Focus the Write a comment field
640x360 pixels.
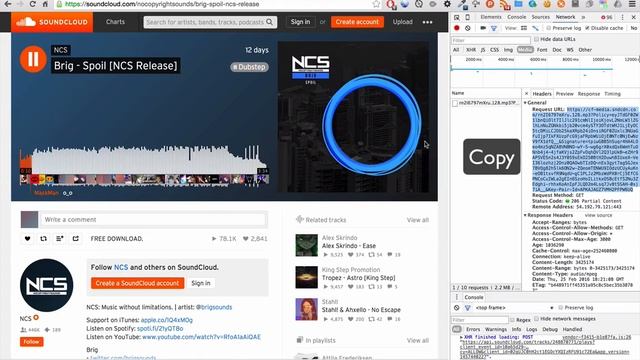coord(153,220)
